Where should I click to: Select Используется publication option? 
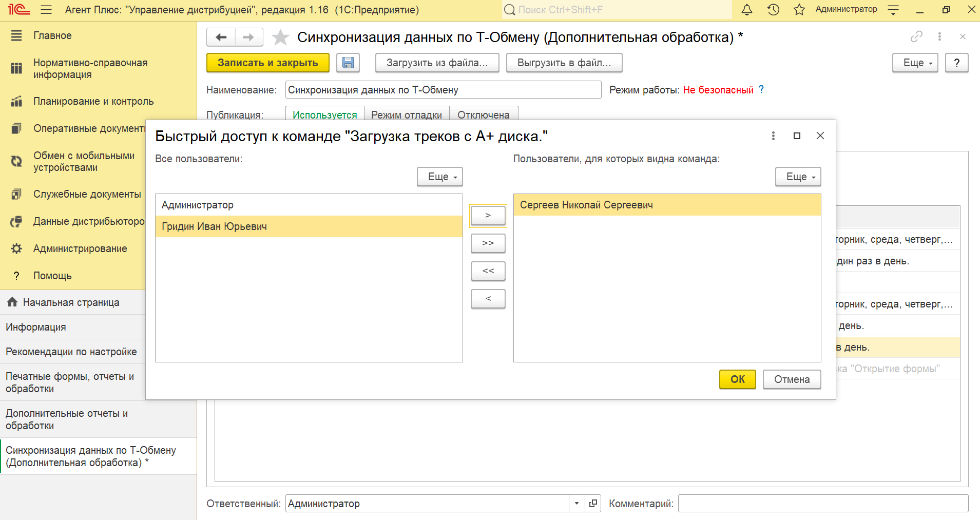tap(324, 114)
